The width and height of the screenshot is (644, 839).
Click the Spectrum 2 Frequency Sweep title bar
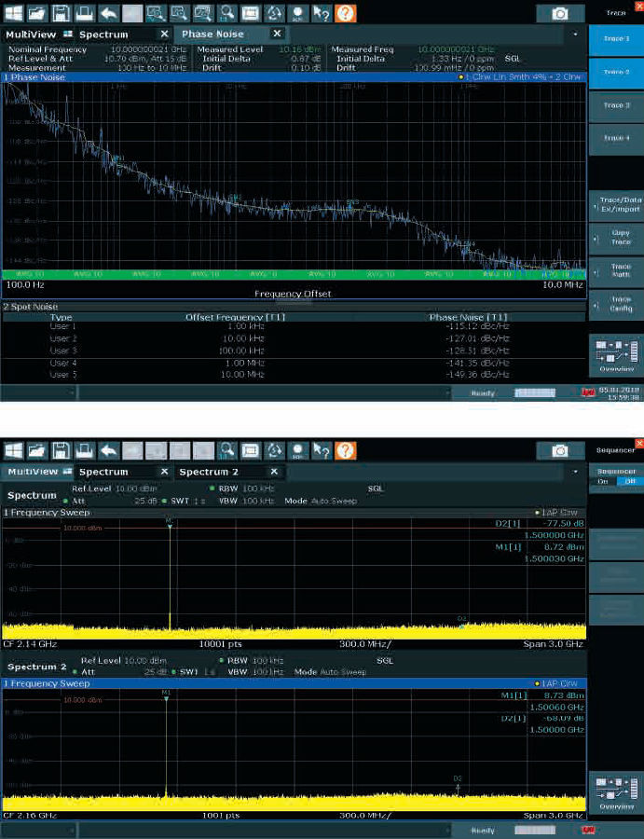(x=295, y=683)
